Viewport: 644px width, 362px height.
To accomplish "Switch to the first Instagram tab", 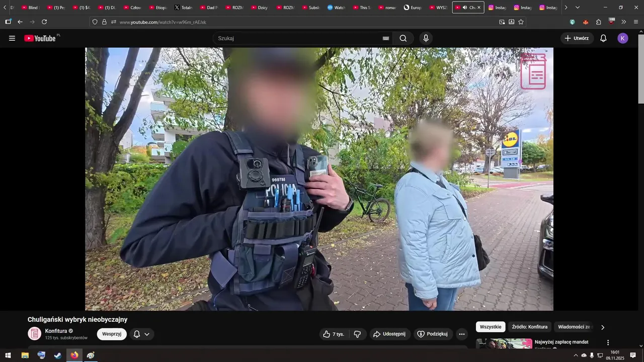I will pyautogui.click(x=497, y=8).
